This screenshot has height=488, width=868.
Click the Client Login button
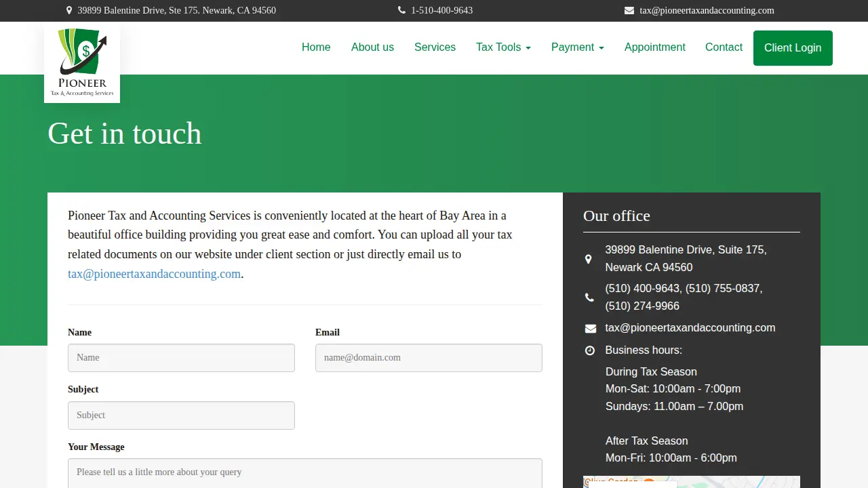click(x=793, y=48)
